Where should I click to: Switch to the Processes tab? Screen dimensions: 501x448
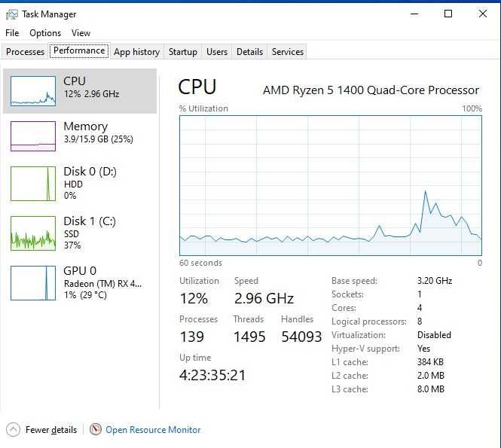coord(25,52)
